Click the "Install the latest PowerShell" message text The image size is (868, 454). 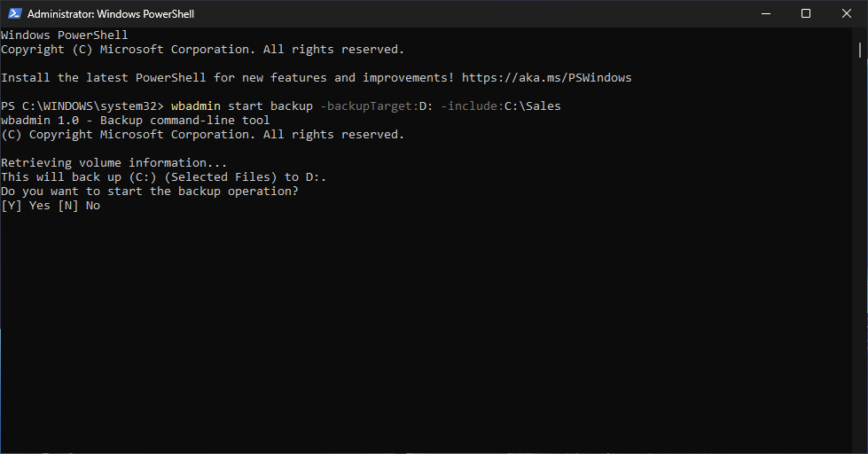pos(228,78)
